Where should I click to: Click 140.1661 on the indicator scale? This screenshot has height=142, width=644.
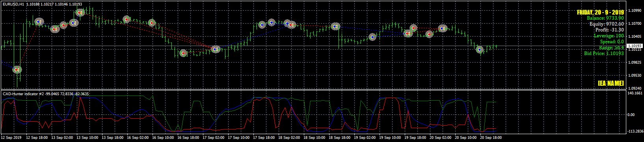[635, 93]
